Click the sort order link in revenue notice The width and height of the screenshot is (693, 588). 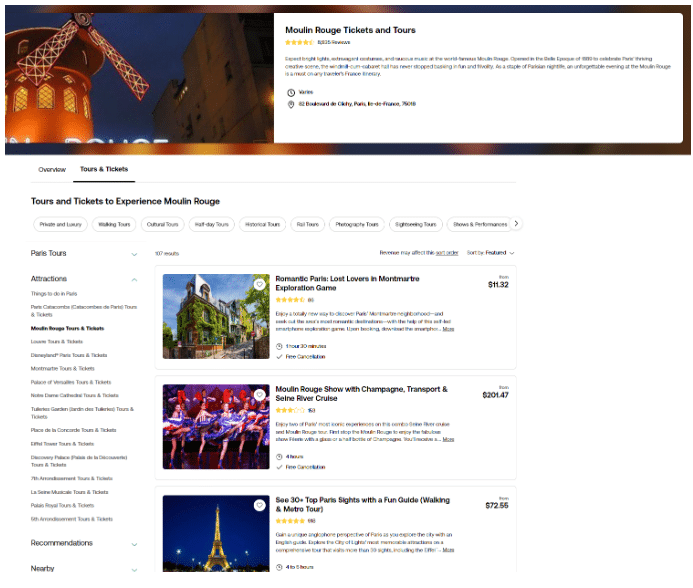447,253
